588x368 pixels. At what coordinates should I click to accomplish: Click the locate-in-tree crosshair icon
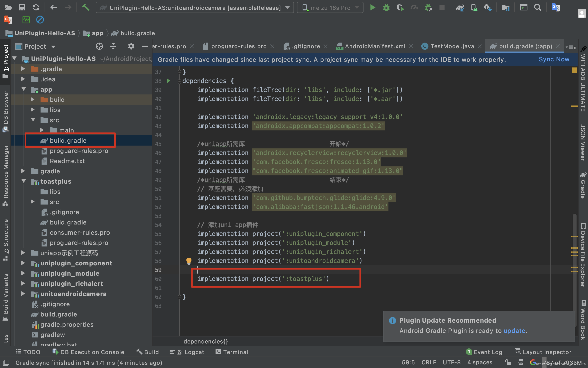tap(99, 46)
